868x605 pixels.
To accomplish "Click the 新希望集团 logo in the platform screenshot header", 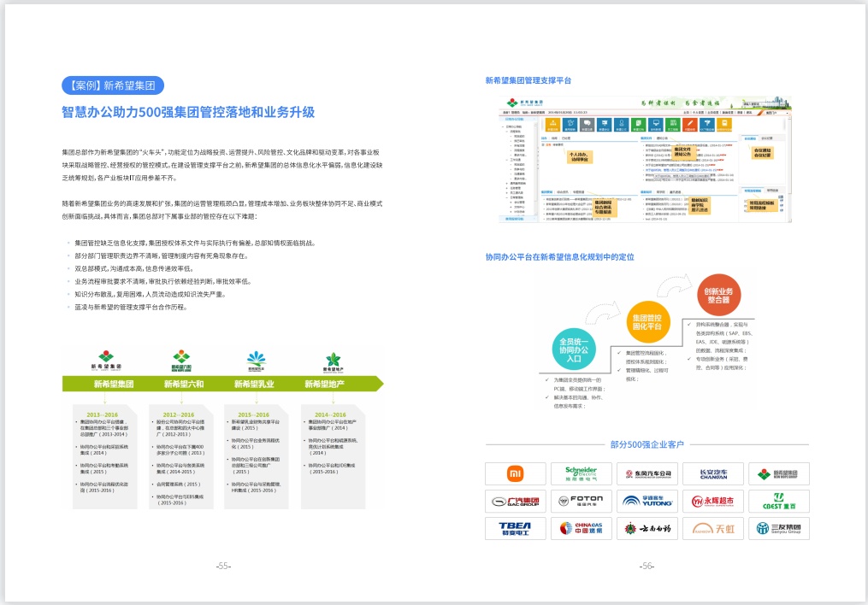I will (x=525, y=103).
